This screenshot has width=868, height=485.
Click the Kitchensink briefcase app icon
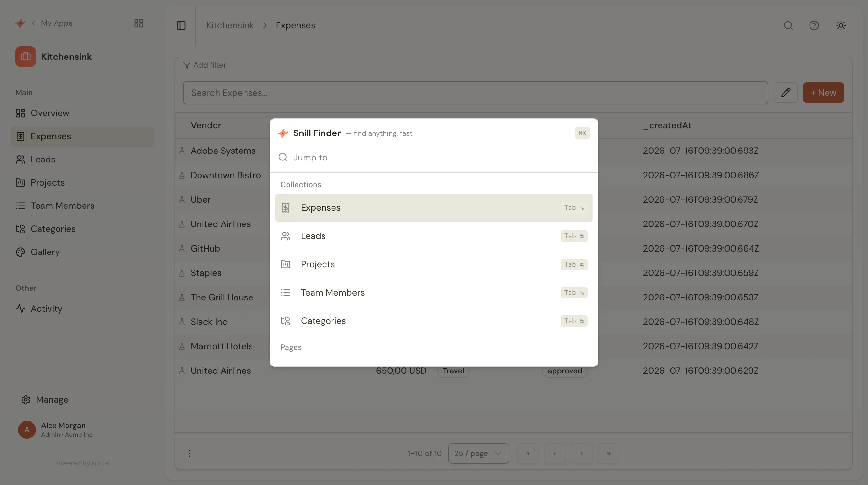click(26, 57)
